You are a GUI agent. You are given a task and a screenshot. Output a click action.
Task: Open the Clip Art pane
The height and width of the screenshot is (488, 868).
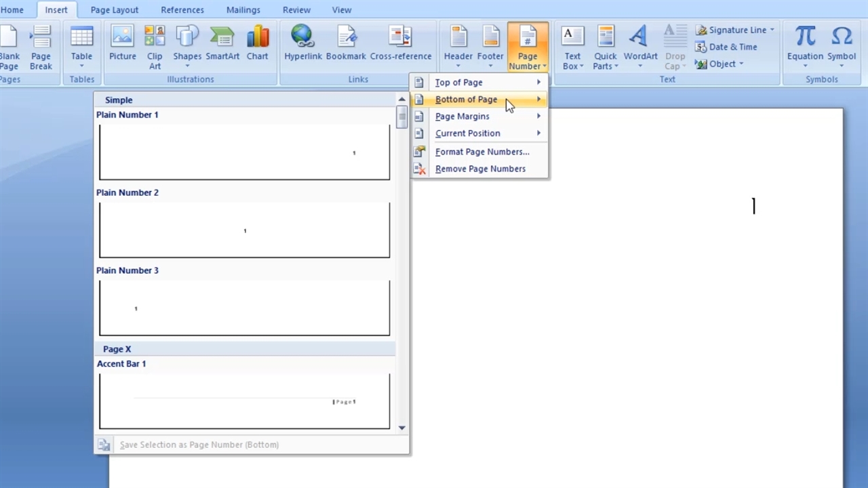(x=155, y=46)
